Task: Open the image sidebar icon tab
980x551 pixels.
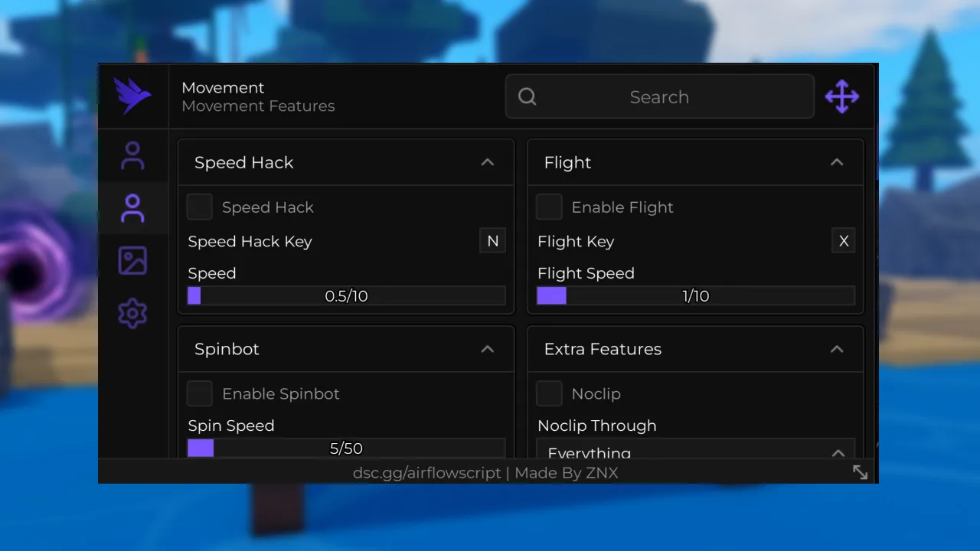Action: pos(132,261)
